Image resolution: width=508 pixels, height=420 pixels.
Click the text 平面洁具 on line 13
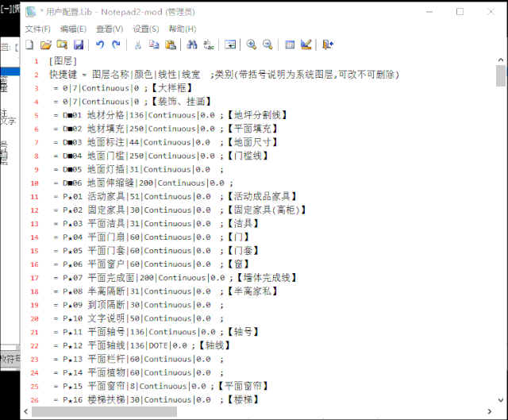click(106, 224)
